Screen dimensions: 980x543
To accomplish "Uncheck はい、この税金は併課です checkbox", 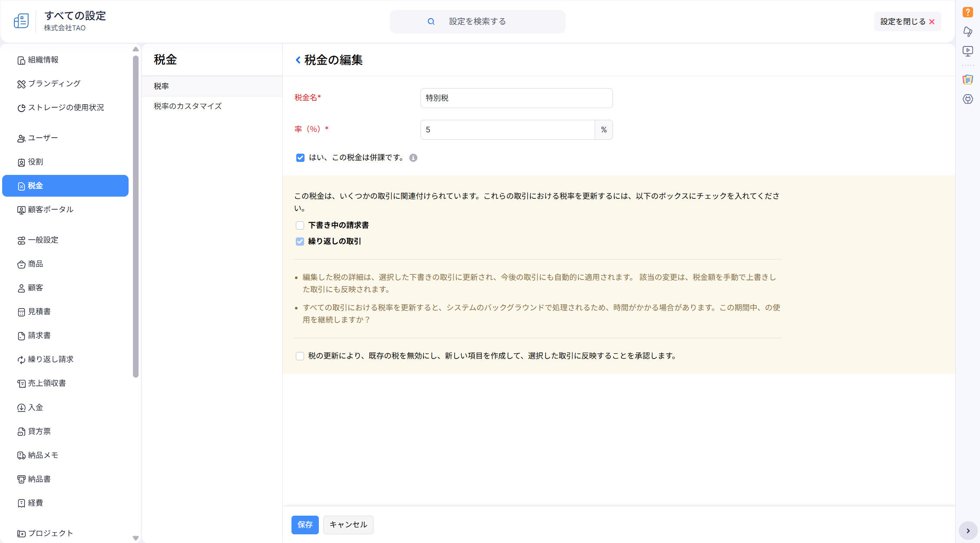I will pos(300,158).
